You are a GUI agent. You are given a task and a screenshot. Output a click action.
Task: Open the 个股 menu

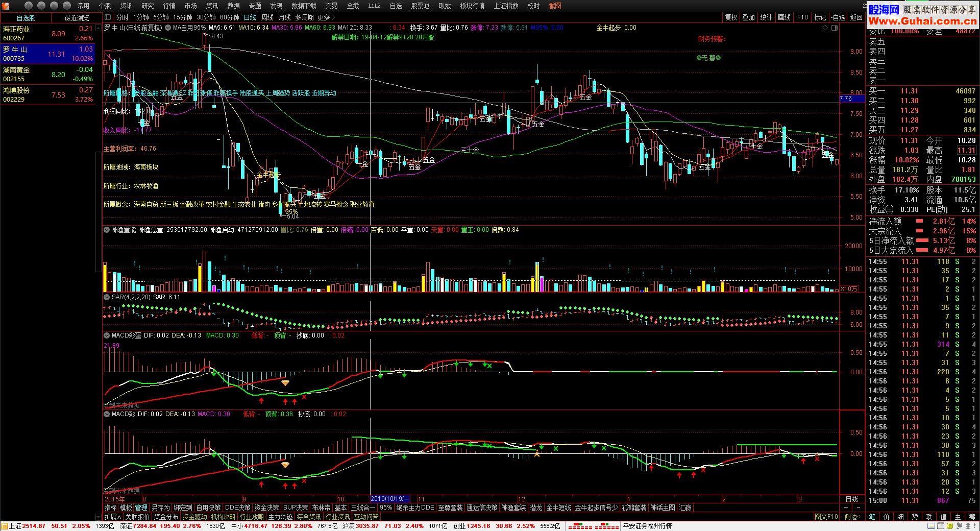(x=105, y=6)
